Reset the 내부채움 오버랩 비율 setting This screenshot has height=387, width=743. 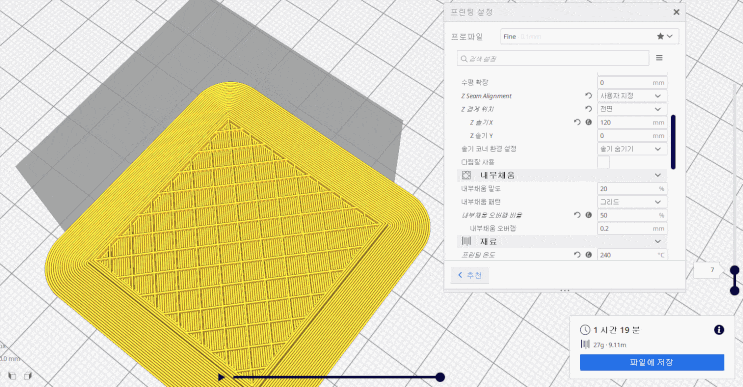(x=577, y=215)
